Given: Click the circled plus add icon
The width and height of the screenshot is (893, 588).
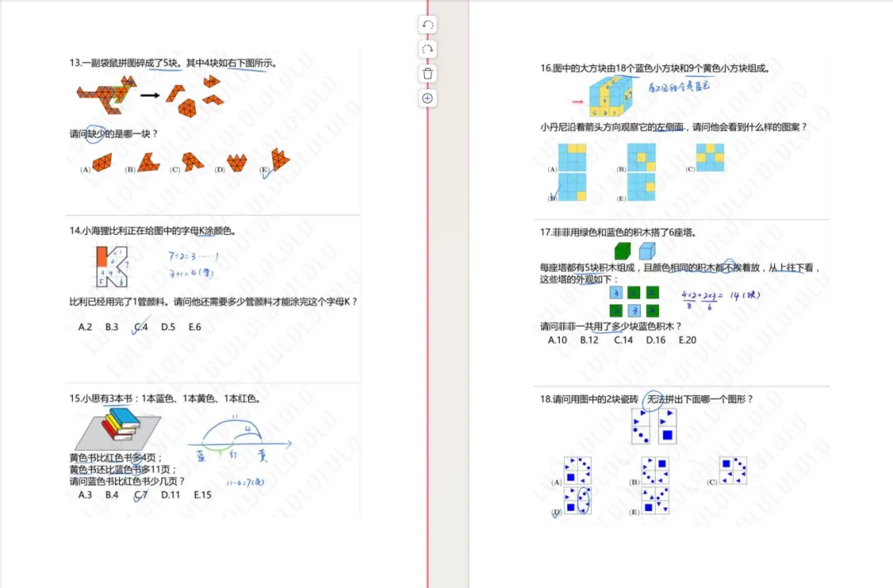Looking at the screenshot, I should click(427, 98).
